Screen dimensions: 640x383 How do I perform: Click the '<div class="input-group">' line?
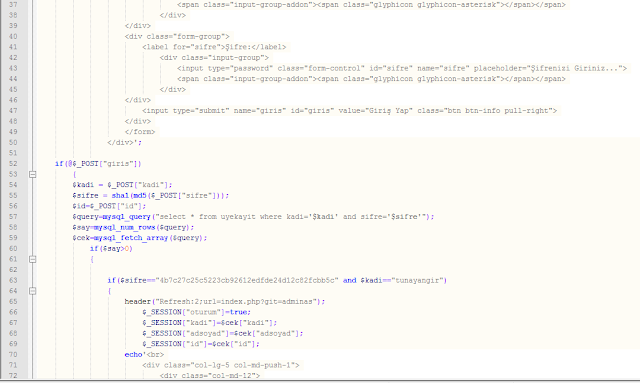tap(214, 58)
